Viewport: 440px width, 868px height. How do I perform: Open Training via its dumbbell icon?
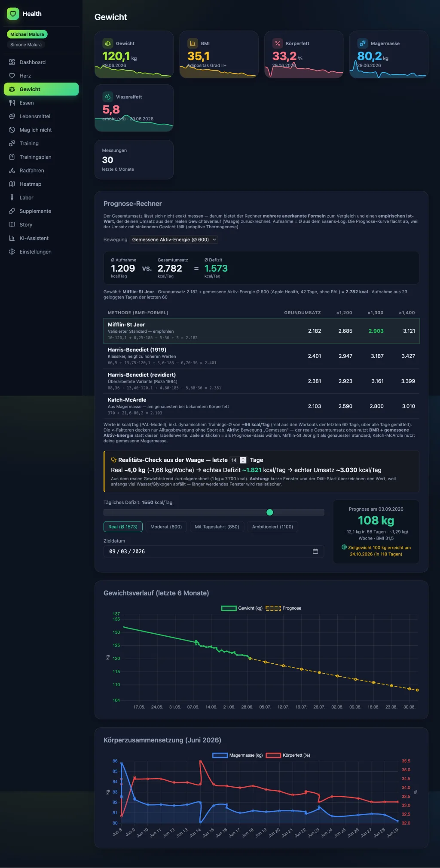(12, 144)
